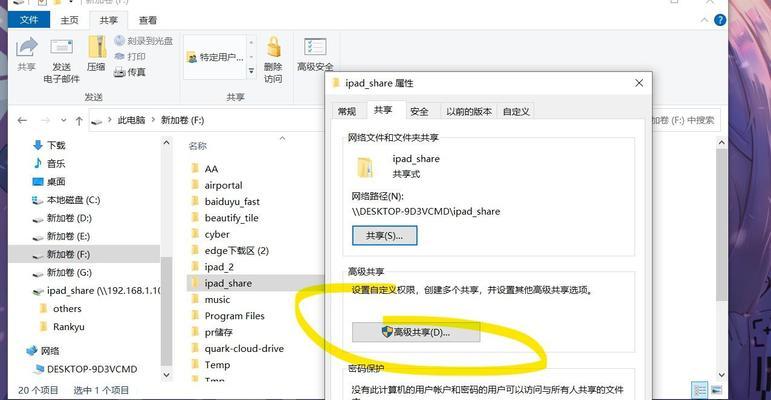Expand the share-with list dropdown arrow
This screenshot has height=400, width=771.
click(x=251, y=71)
